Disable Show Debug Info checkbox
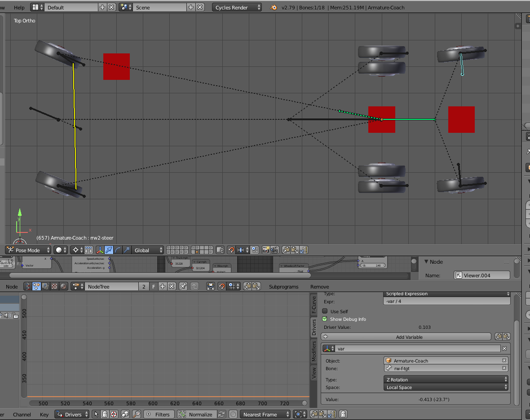Image resolution: width=530 pixels, height=420 pixels. tap(325, 319)
